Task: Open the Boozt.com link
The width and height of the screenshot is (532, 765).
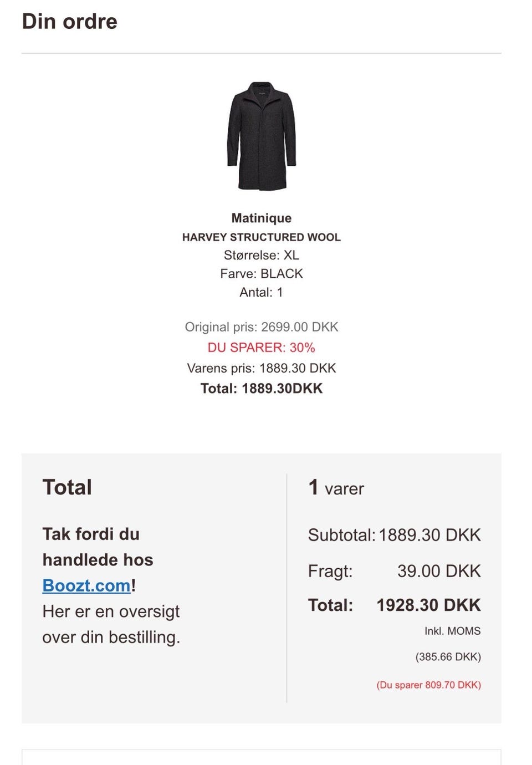Action: (x=86, y=585)
